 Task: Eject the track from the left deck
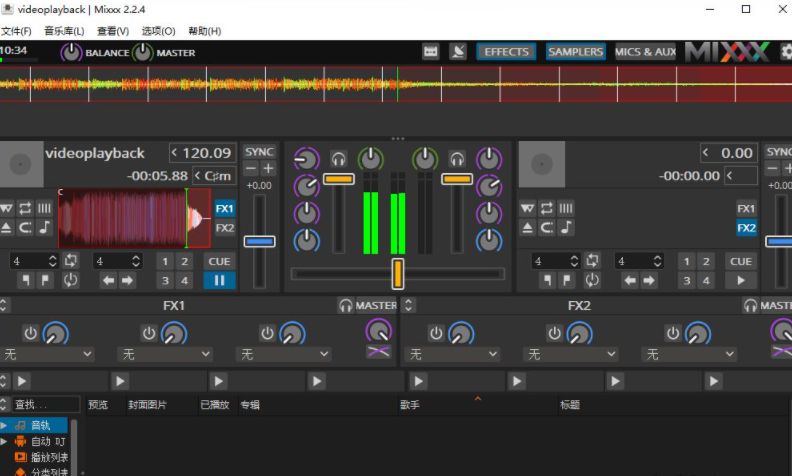pos(6,228)
